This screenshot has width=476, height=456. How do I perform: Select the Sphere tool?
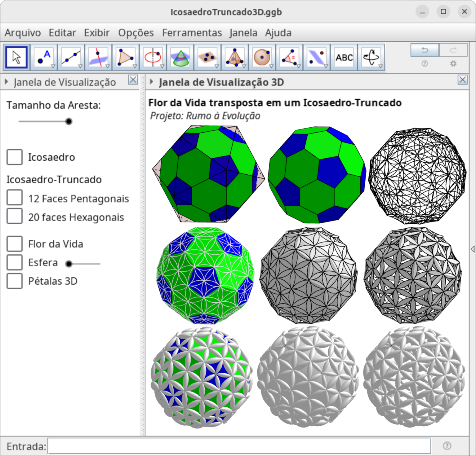point(262,57)
